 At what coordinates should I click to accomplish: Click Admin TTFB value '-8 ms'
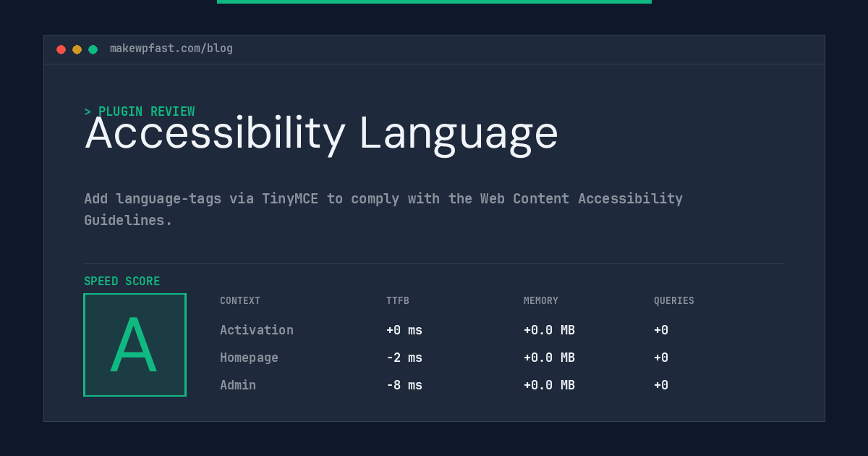click(404, 385)
